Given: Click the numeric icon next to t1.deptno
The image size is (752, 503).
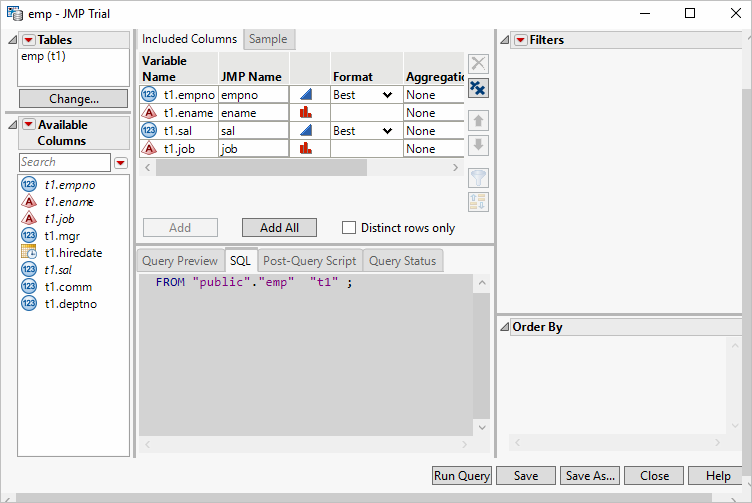Looking at the screenshot, I should click(x=29, y=303).
